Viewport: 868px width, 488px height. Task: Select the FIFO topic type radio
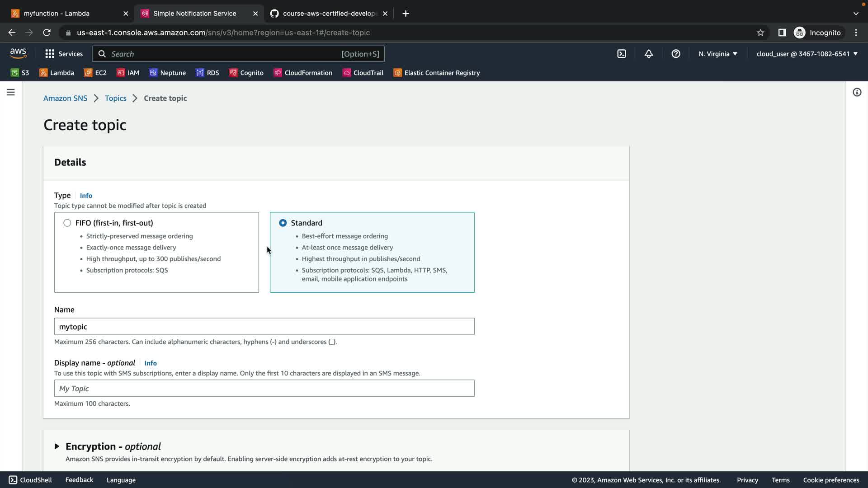tap(67, 223)
